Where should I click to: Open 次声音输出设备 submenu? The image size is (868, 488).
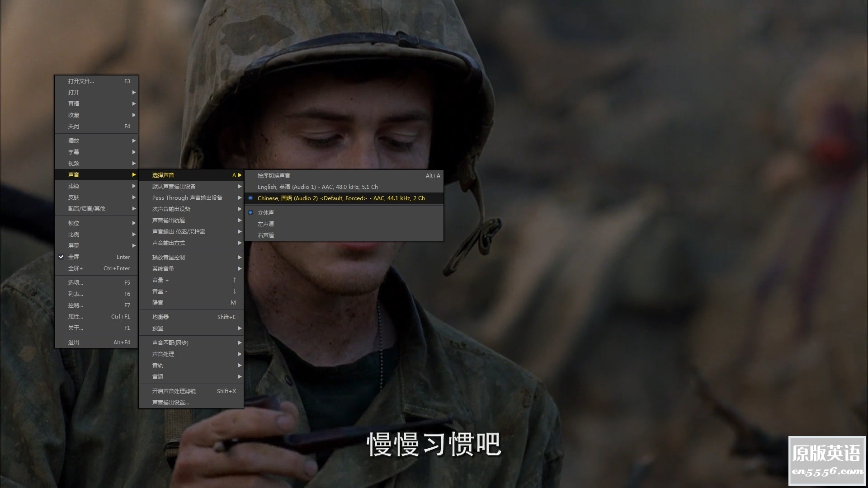pyautogui.click(x=191, y=209)
